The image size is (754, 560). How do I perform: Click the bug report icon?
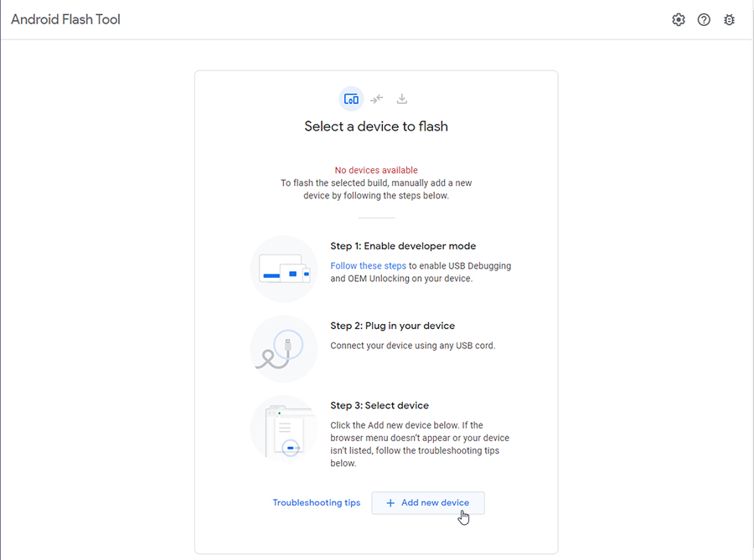[x=730, y=20]
